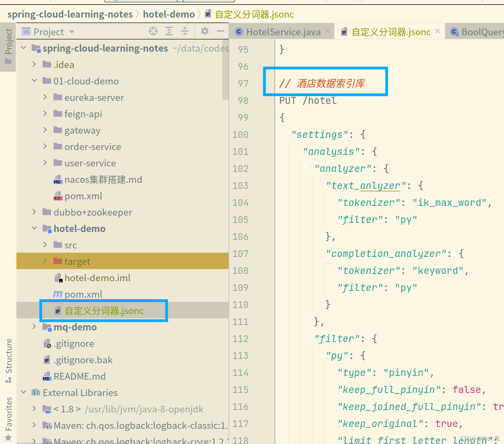
Task: Click the "keyword" tokenizer value
Action: [x=438, y=271]
